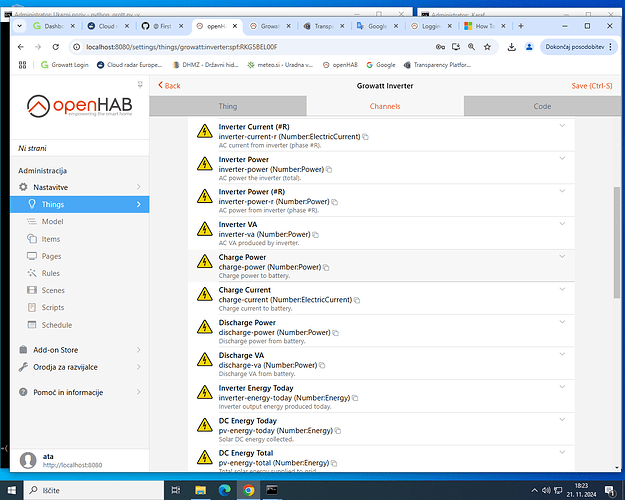
Task: Expand the Charge Current channel details
Action: (x=562, y=288)
